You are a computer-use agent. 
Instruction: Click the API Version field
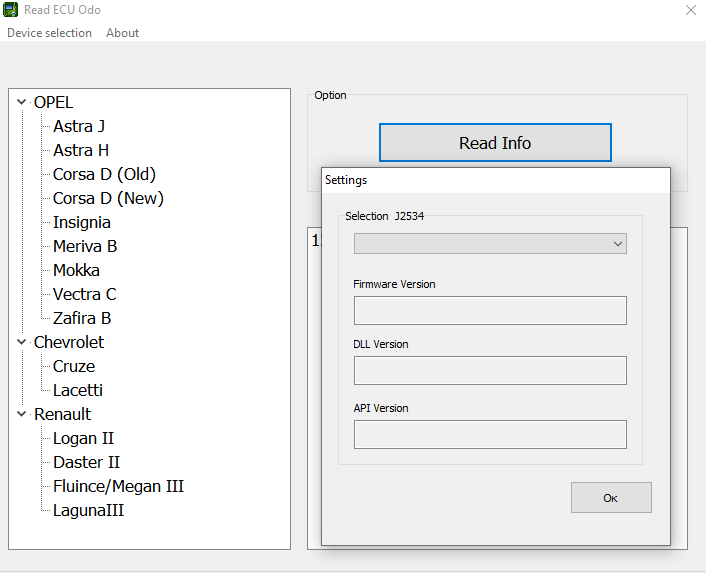[490, 434]
